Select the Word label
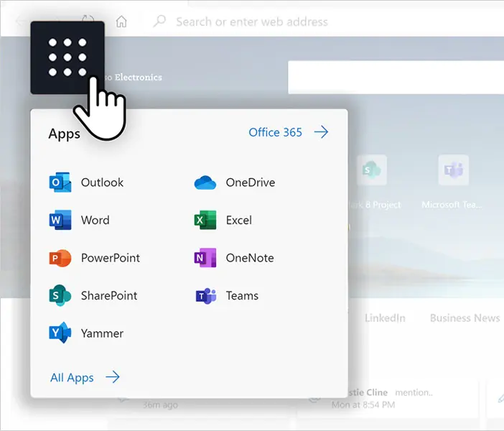 pyautogui.click(x=95, y=220)
